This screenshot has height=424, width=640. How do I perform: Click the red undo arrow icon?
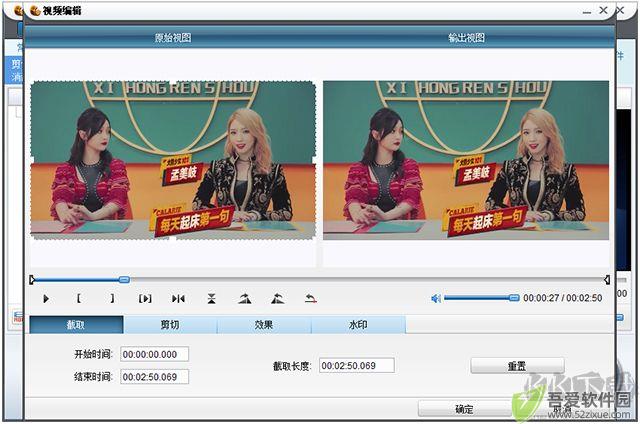[311, 299]
